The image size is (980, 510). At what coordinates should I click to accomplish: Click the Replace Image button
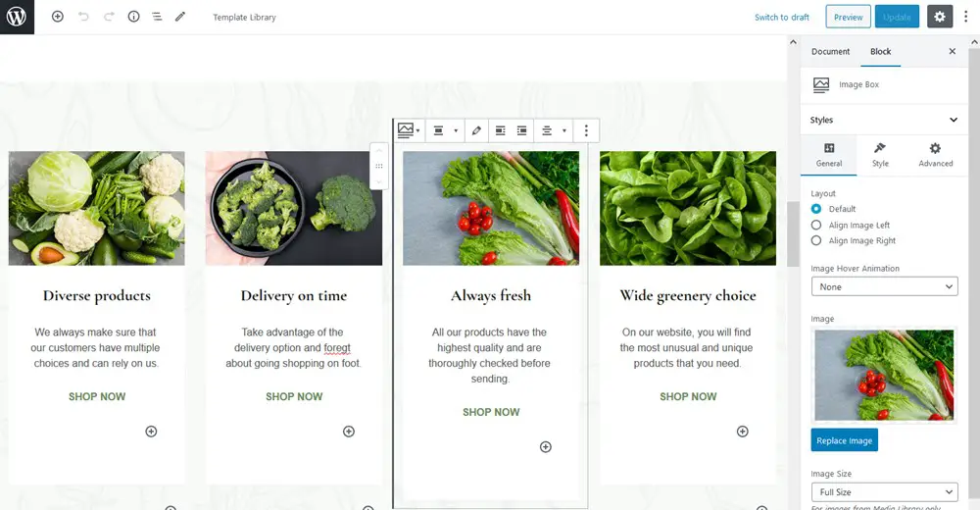845,440
